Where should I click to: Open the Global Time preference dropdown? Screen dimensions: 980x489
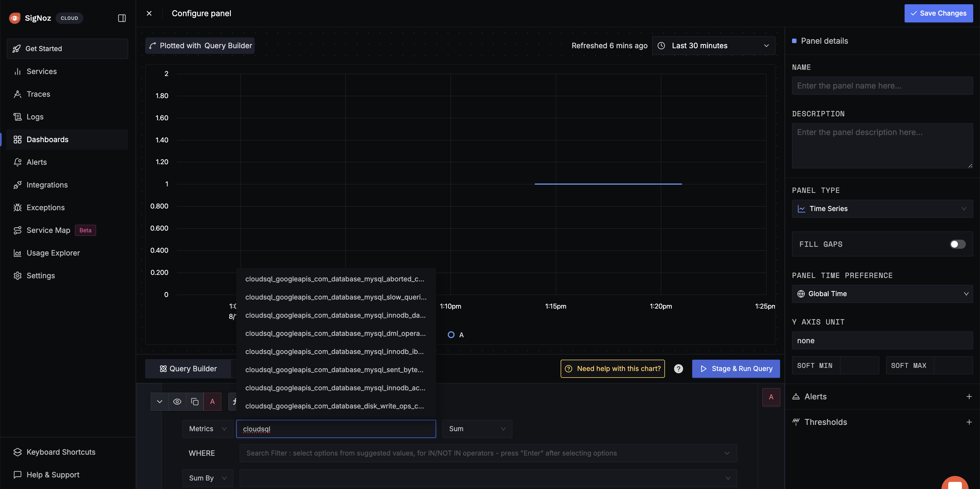(882, 294)
